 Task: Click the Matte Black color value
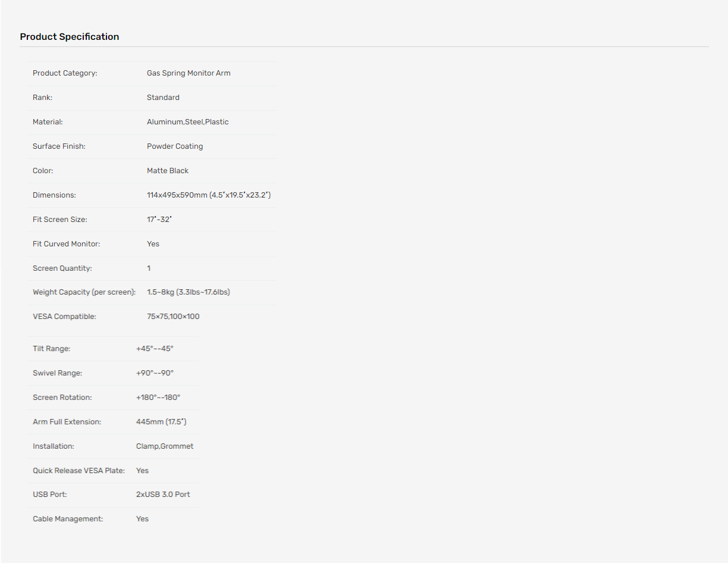[x=168, y=171]
